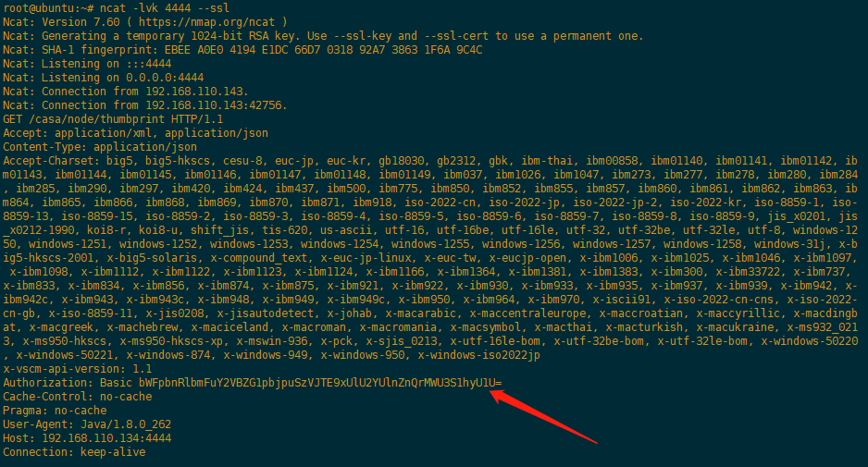Click the SHA-1 fingerprint line

click(242, 50)
